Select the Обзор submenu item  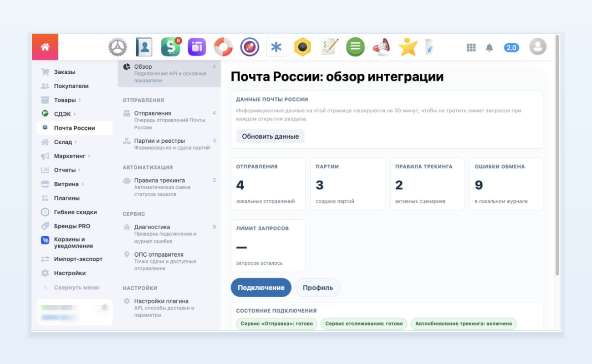click(x=169, y=73)
